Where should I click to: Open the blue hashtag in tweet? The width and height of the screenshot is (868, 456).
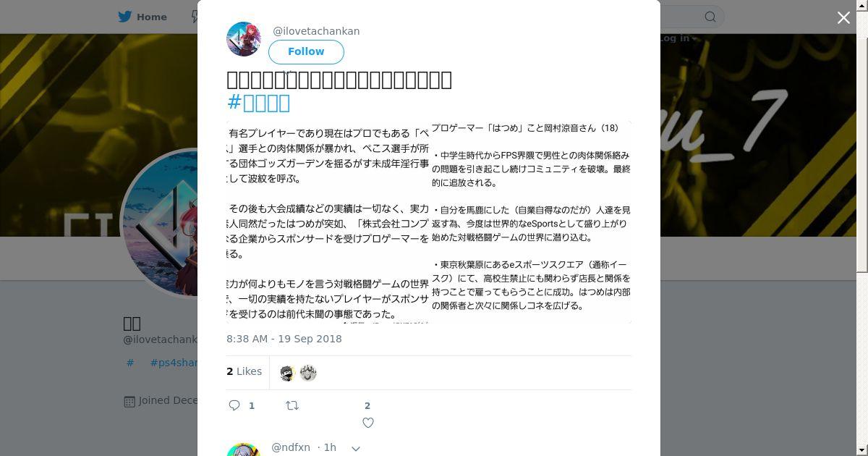(x=258, y=103)
